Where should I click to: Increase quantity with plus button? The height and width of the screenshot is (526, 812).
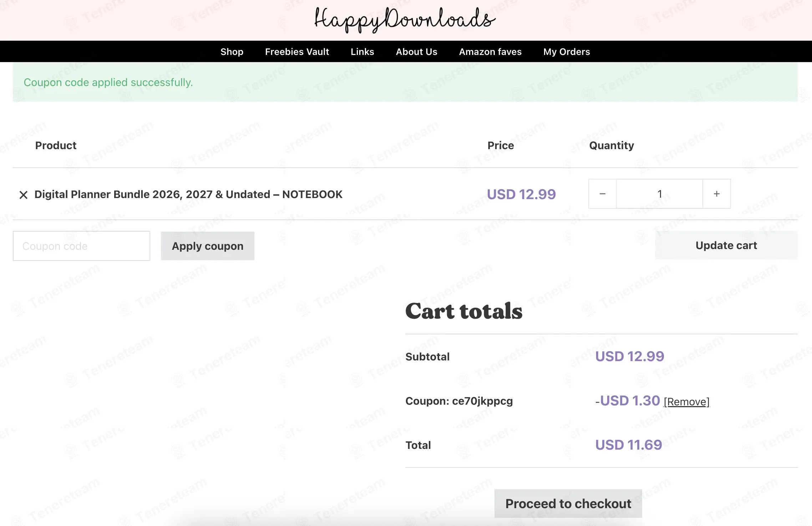717,194
